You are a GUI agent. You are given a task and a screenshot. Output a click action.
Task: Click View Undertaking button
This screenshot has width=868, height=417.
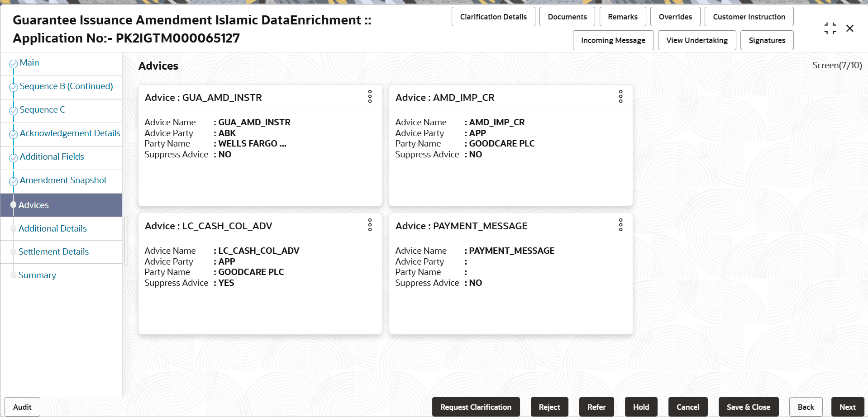pyautogui.click(x=697, y=40)
